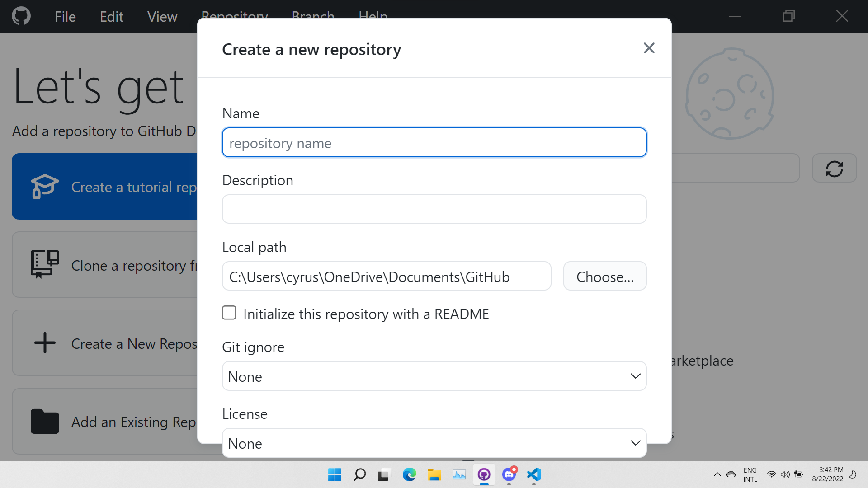The width and height of the screenshot is (868, 488).
Task: Open Microsoft Edge from the taskbar
Action: point(409,474)
